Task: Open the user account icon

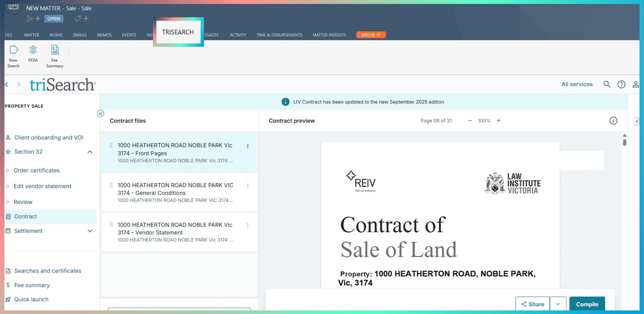Action: point(636,84)
